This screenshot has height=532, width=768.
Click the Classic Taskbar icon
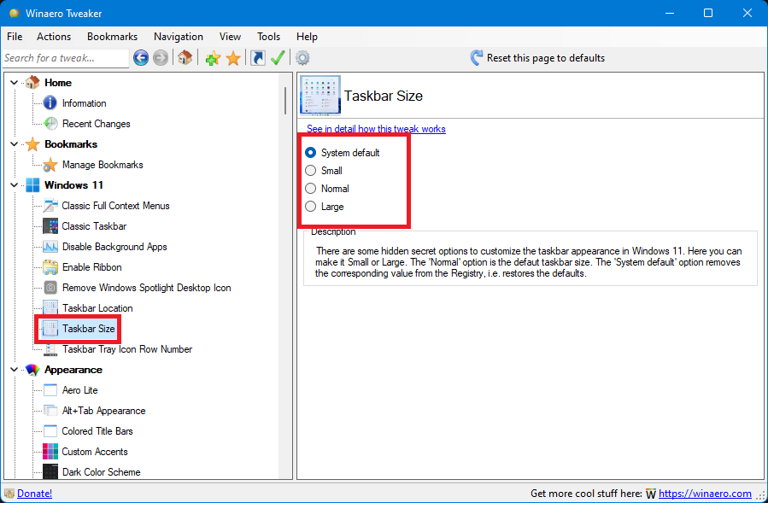click(50, 226)
